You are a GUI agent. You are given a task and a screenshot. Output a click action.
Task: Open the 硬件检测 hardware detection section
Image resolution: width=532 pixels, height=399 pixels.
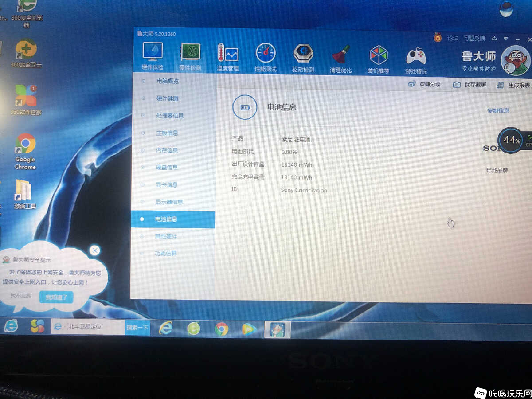(x=190, y=57)
